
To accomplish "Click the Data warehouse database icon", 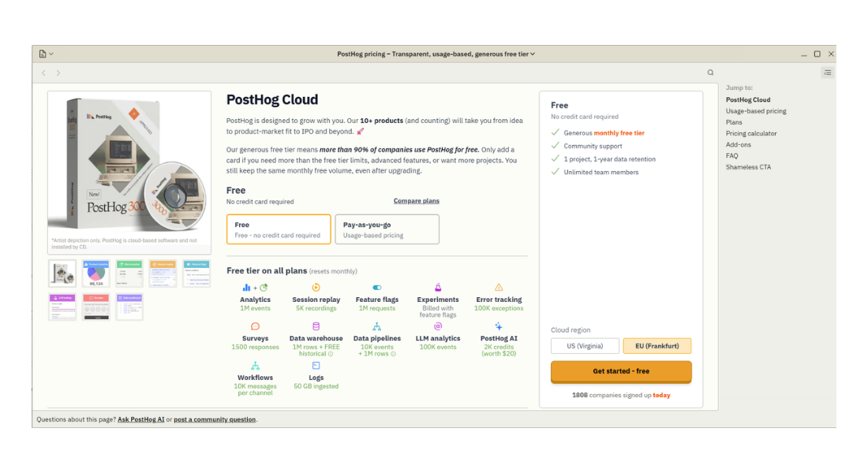I will [x=316, y=326].
